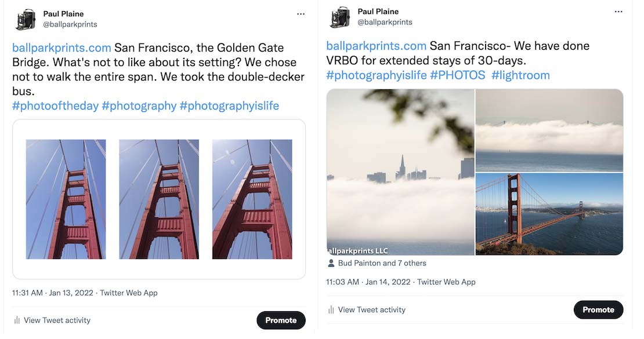The height and width of the screenshot is (339, 644).
Task: Promote the VRBO extended stays tweet
Action: (598, 310)
